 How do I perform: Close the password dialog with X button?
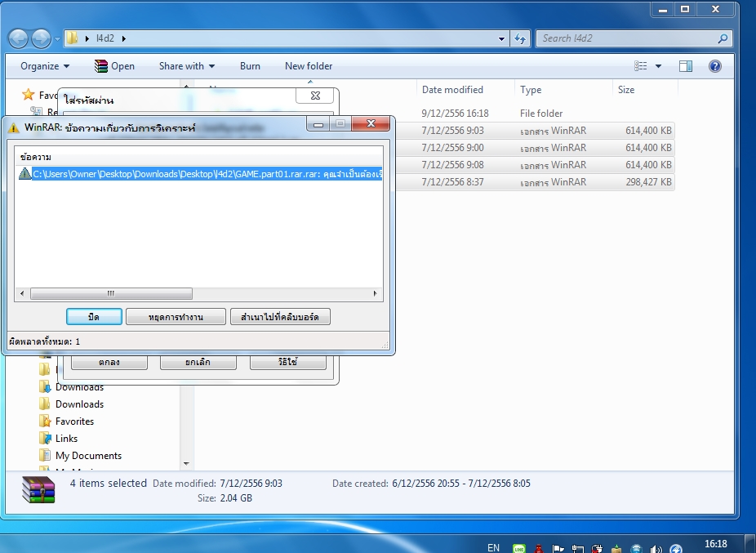[x=315, y=96]
